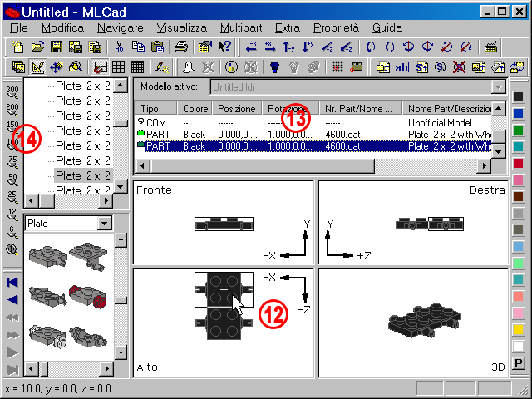532x399 pixels.
Task: Click the red X delete icon
Action: [x=459, y=67]
